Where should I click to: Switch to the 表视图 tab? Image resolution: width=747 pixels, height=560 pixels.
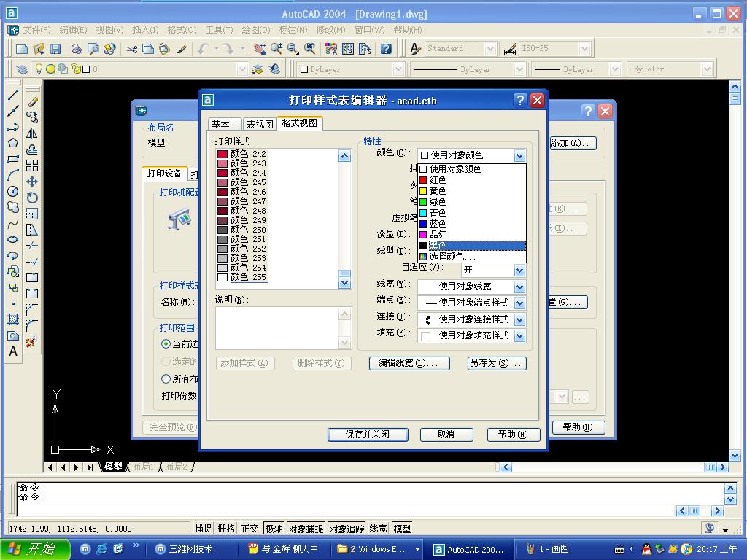260,124
